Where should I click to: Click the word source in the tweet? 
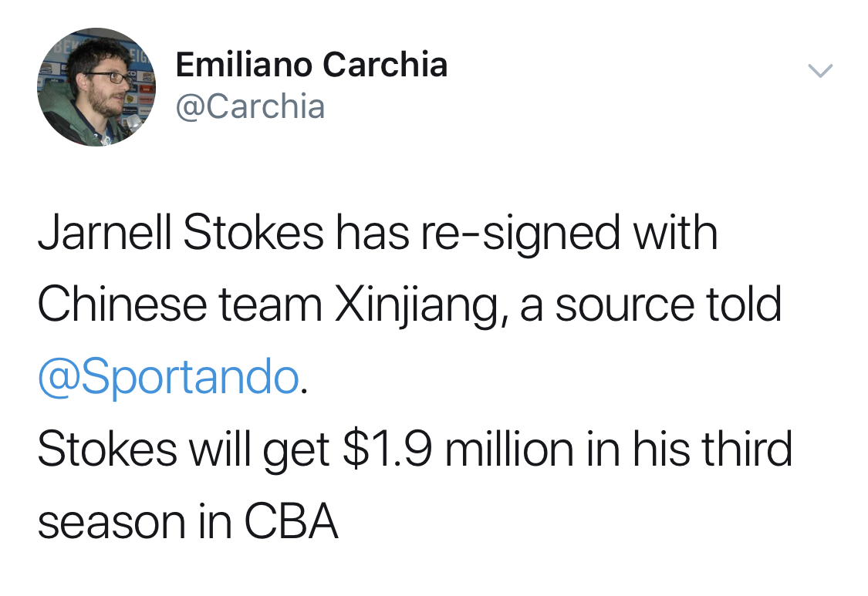(624, 305)
